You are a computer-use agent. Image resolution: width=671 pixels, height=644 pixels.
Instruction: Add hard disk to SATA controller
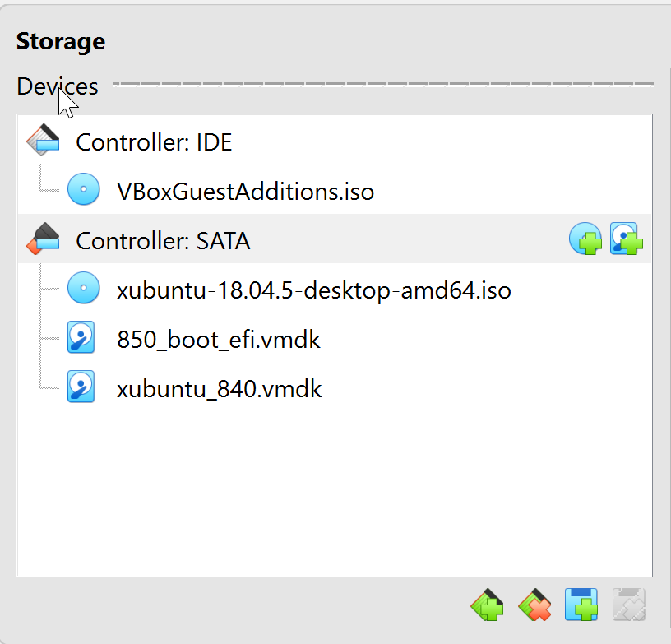click(x=626, y=239)
